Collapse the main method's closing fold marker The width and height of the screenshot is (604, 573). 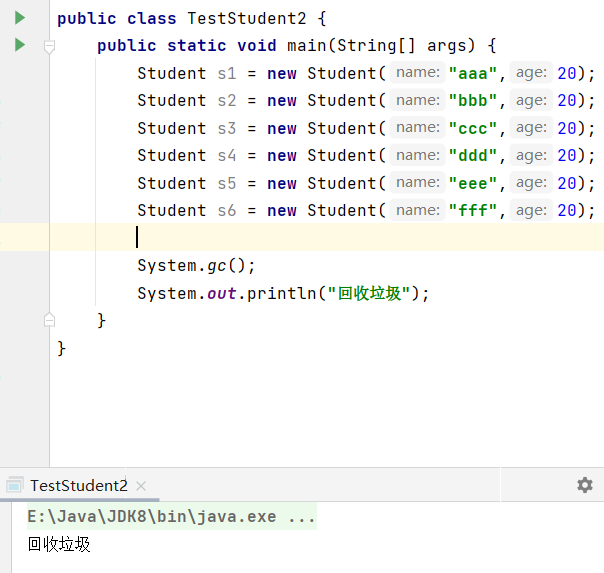click(x=49, y=320)
